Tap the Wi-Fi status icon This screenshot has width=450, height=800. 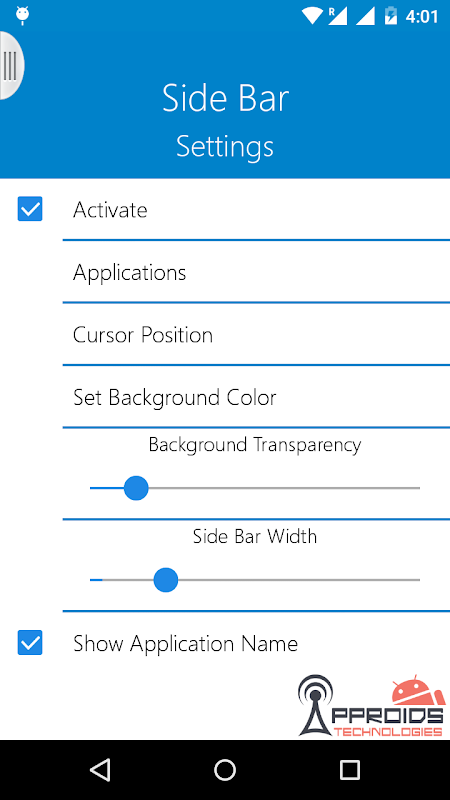tap(312, 16)
